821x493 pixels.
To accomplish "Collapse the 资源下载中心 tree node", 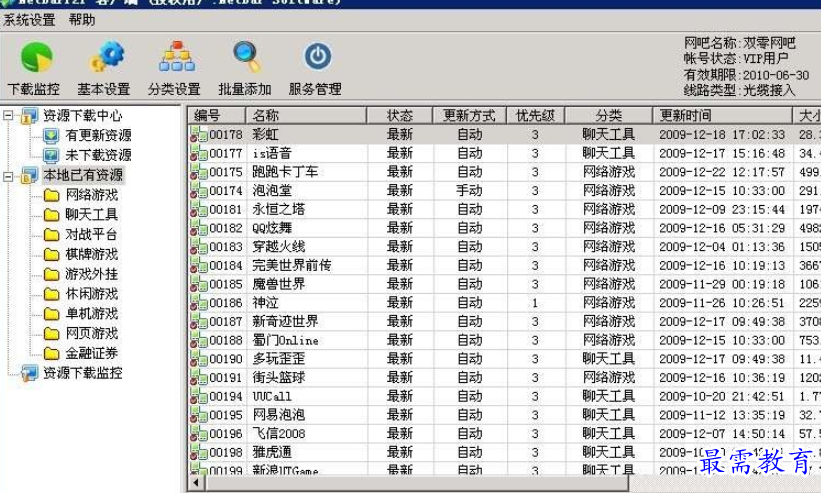I will 8,115.
